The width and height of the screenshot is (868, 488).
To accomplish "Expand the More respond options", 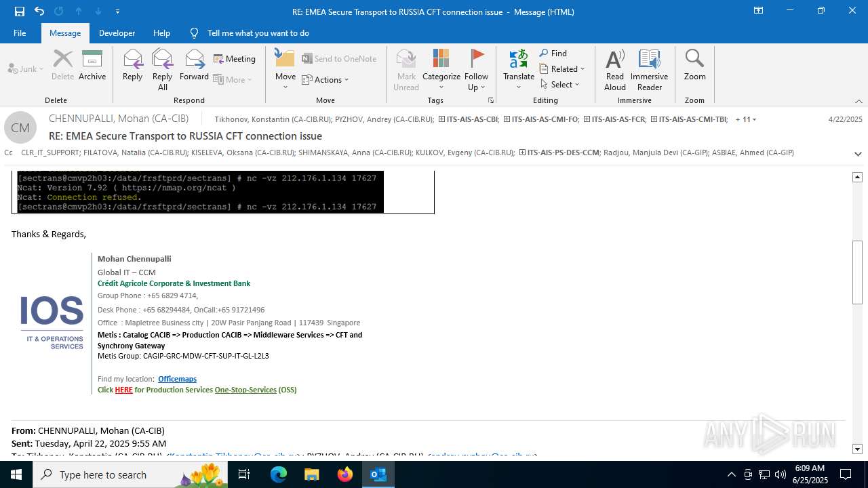I will (x=233, y=79).
